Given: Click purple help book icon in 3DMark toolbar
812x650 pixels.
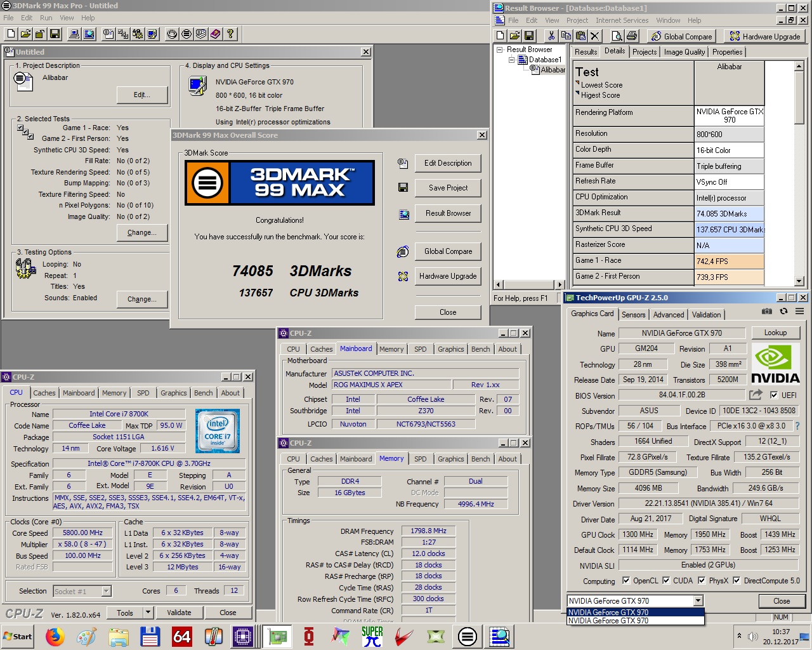Looking at the screenshot, I should tap(216, 34).
